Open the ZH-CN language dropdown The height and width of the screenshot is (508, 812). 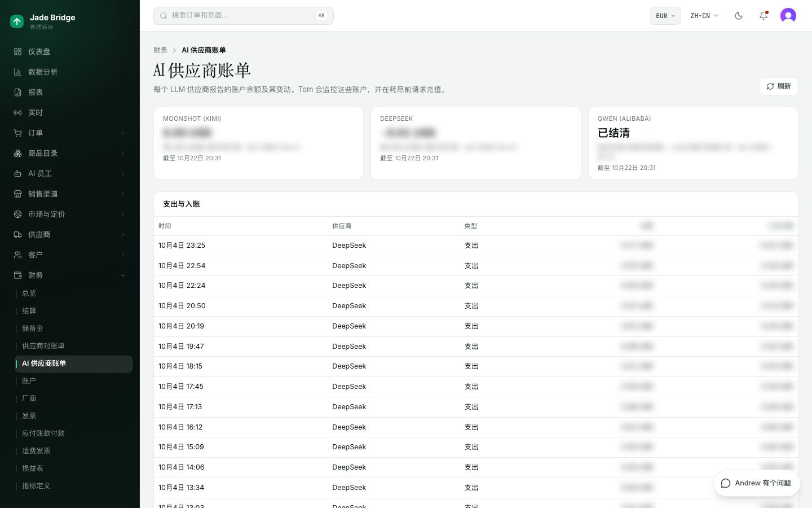(704, 16)
